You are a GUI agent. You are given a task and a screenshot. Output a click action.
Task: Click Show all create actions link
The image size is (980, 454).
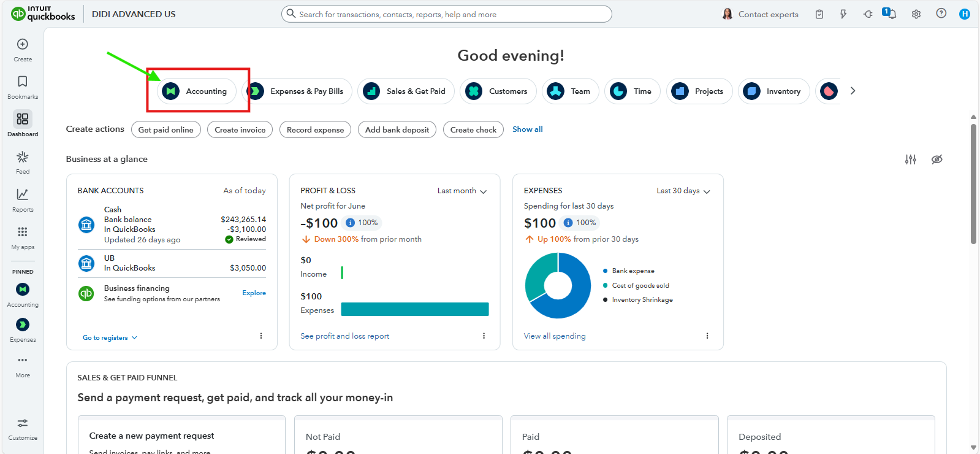pos(528,129)
